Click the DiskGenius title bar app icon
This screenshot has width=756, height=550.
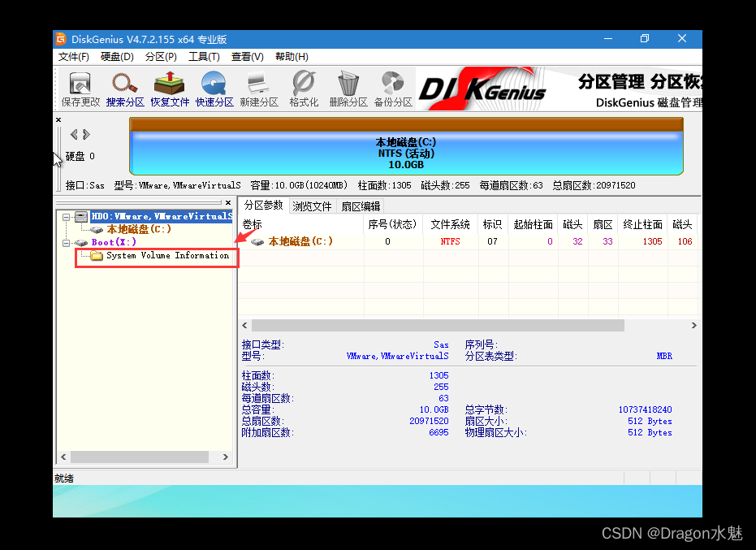tap(61, 39)
